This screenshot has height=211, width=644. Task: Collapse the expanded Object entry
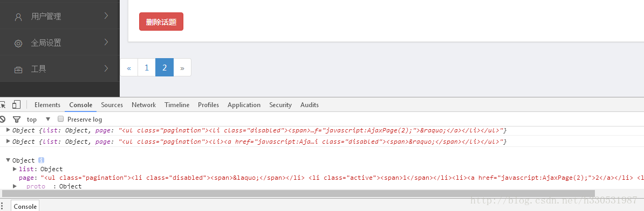(x=9, y=160)
